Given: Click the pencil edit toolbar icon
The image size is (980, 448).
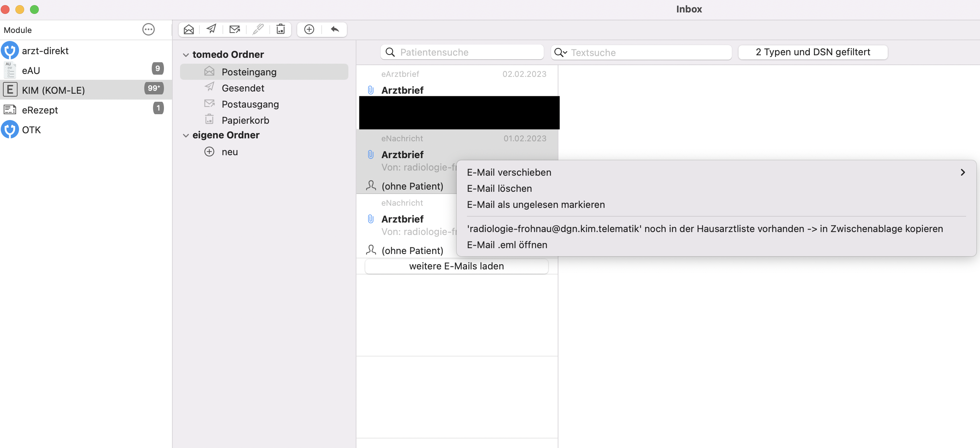Looking at the screenshot, I should coord(258,29).
